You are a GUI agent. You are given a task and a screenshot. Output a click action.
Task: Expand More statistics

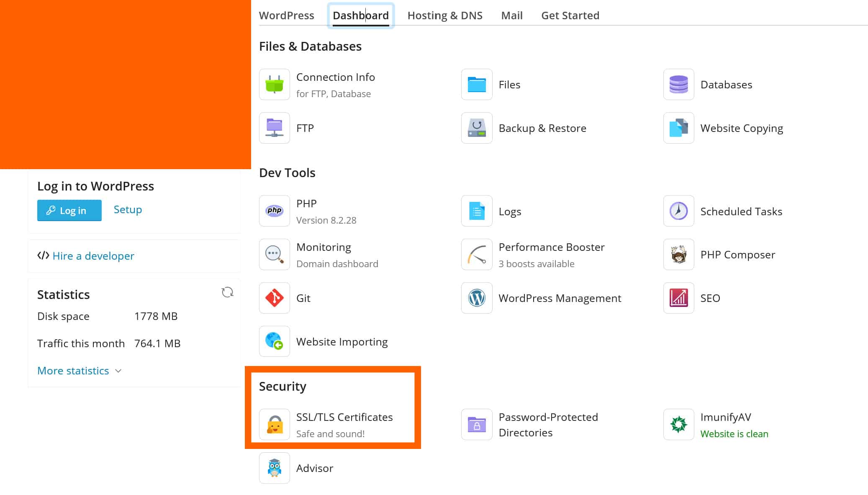80,371
